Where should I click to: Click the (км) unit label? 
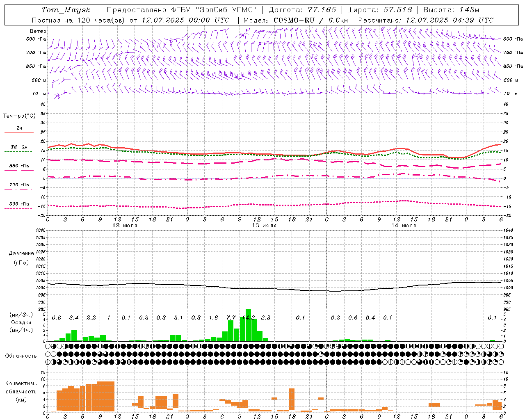(21, 399)
